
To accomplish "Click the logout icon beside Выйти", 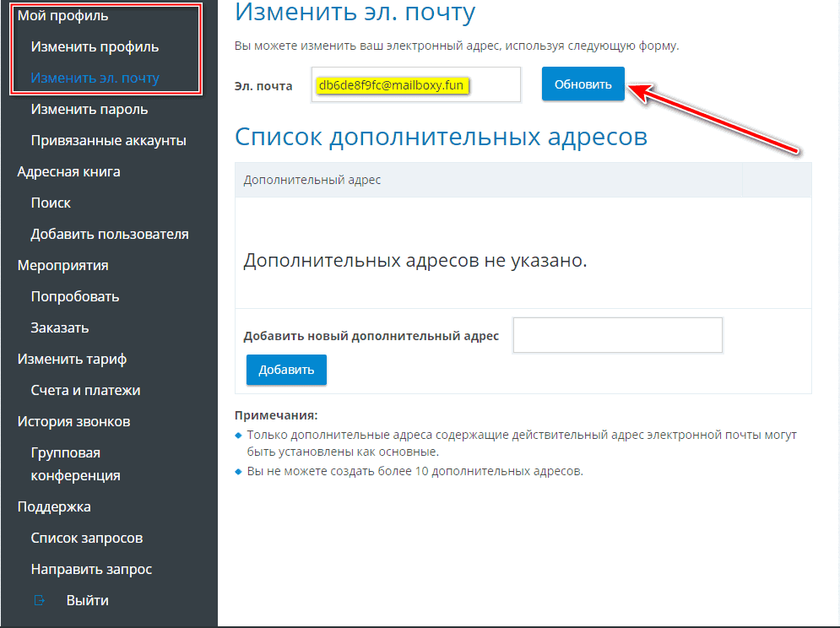I will pyautogui.click(x=40, y=600).
